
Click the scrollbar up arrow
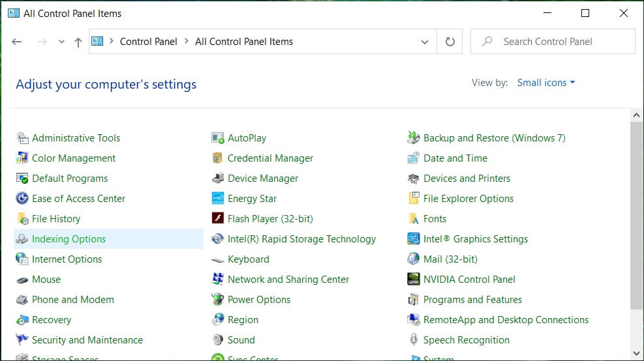636,115
